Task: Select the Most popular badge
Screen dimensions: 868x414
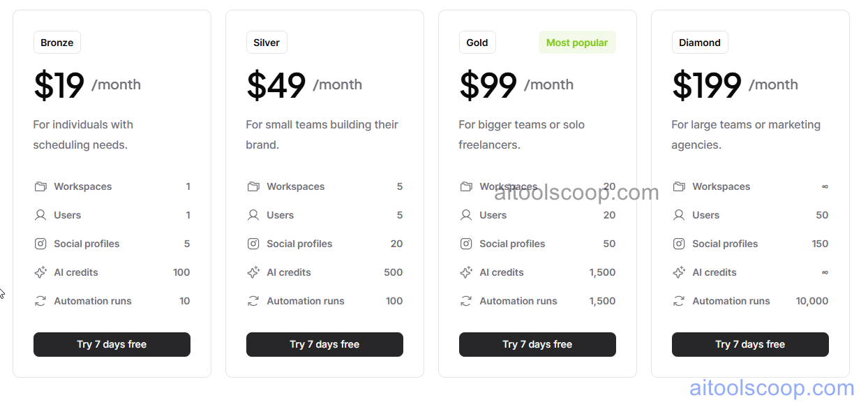Action: (x=577, y=42)
